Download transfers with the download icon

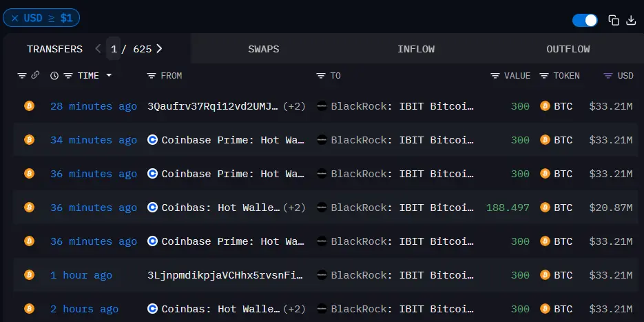[x=631, y=20]
